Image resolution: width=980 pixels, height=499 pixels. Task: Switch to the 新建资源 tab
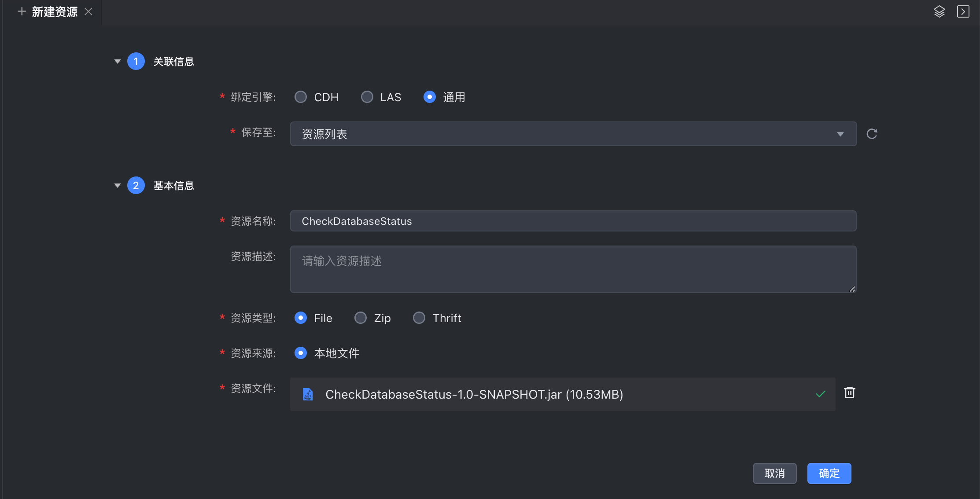[55, 12]
